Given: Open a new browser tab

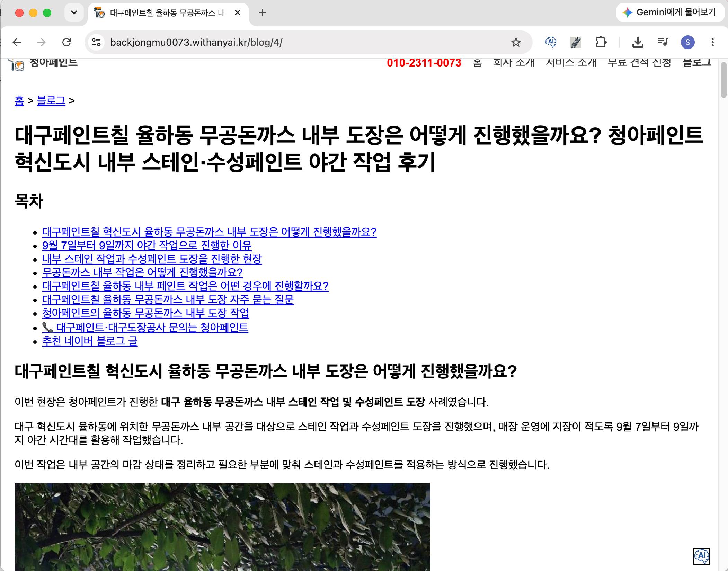Looking at the screenshot, I should 263,13.
